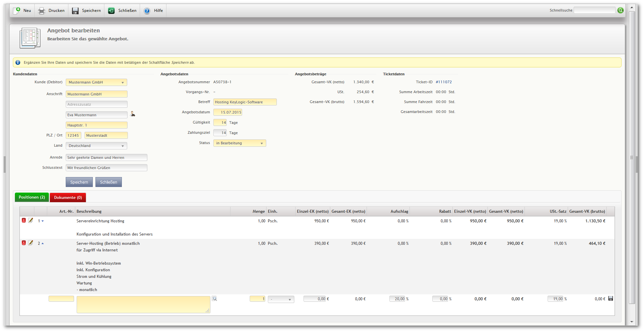Click the Ort field Musterstadt
Viewport: 644px width, 332px height.
pos(106,135)
